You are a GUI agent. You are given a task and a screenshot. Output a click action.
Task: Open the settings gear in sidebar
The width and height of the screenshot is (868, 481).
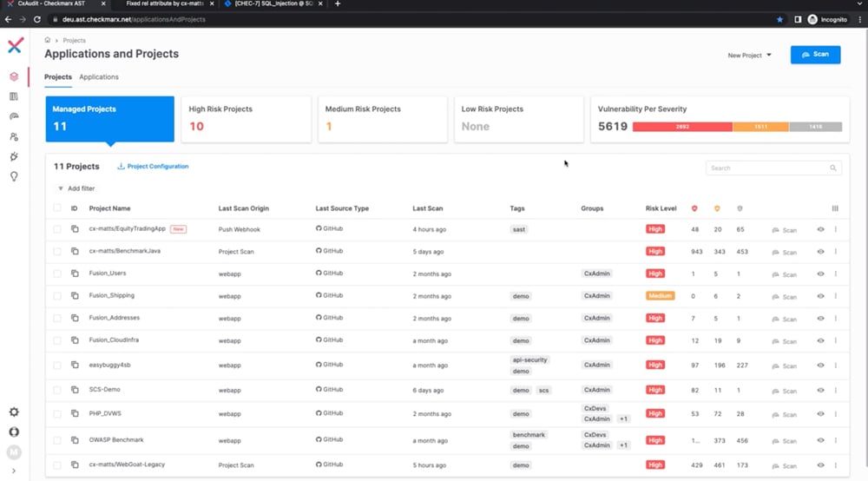(x=14, y=412)
